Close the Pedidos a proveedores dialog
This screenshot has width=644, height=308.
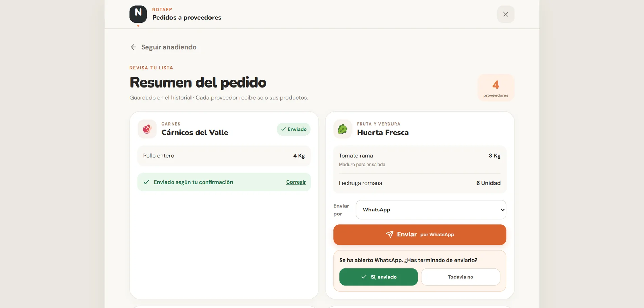505,14
